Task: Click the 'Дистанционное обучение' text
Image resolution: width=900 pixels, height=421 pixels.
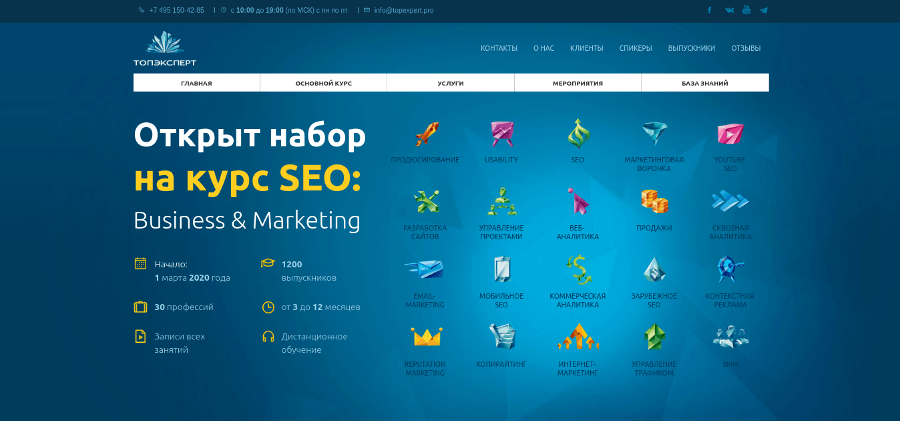Action: click(315, 343)
